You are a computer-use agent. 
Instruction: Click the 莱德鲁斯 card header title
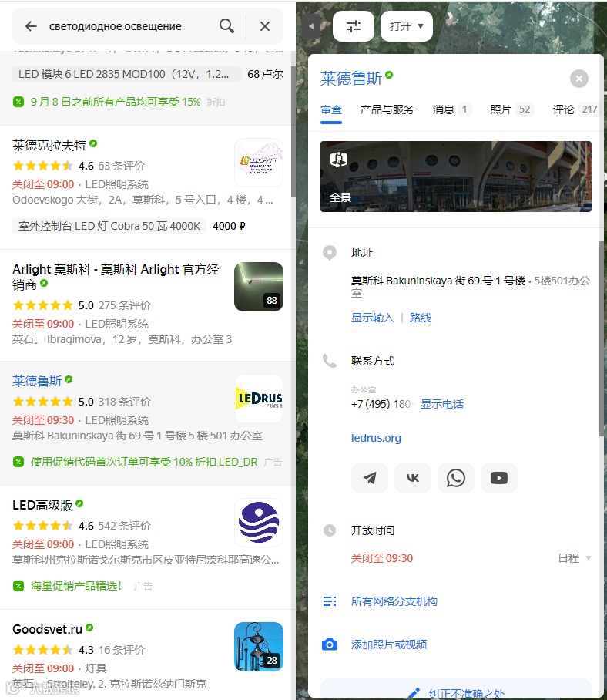tap(351, 79)
